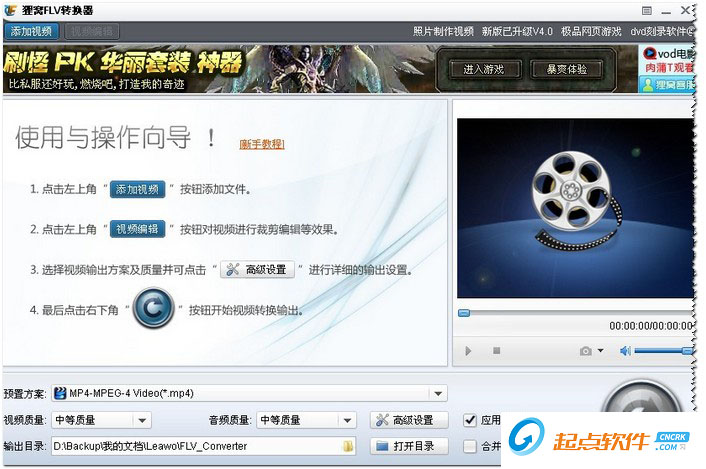706x469 pixels.
Task: Open the 极品网页游戏 link
Action: tap(591, 31)
